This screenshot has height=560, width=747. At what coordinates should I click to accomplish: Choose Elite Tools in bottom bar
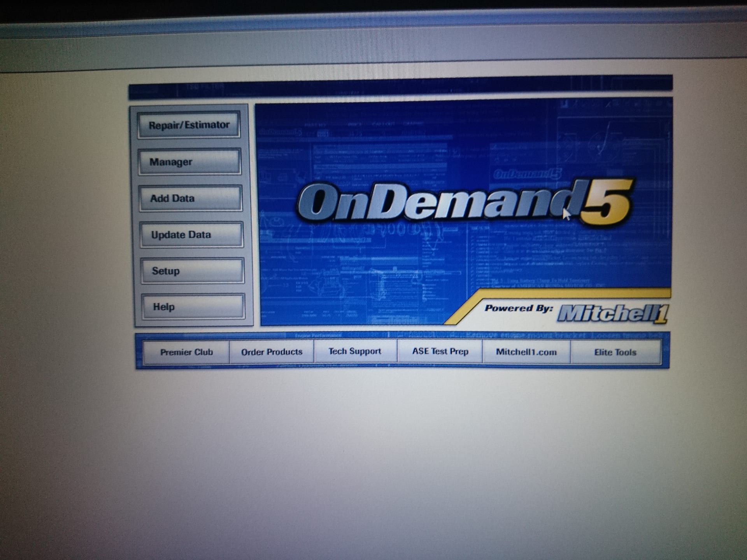(x=615, y=352)
